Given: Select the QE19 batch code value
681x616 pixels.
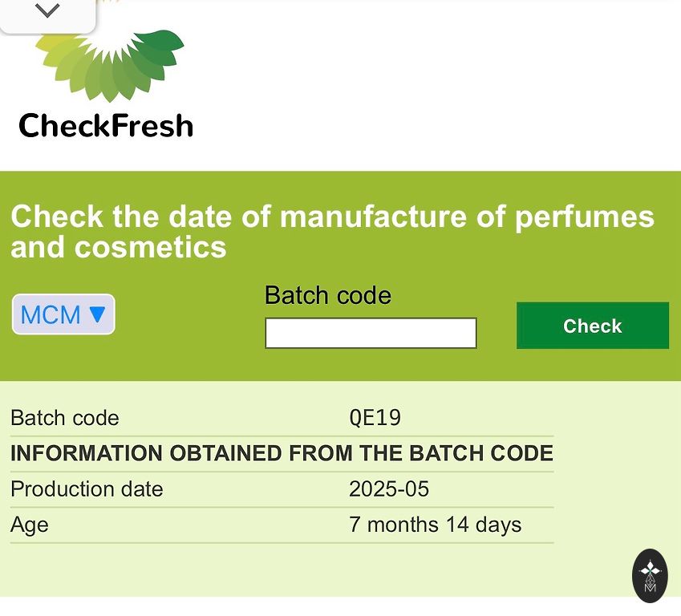Looking at the screenshot, I should (375, 418).
